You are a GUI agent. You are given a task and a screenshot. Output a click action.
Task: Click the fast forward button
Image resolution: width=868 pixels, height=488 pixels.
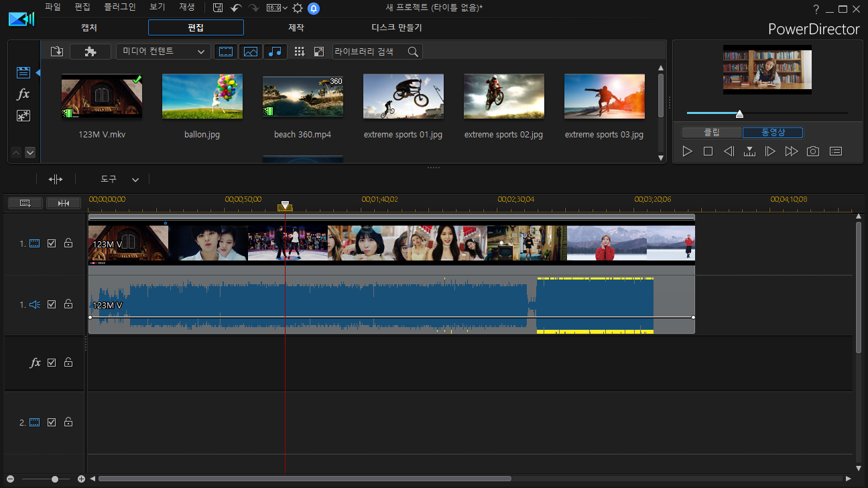(792, 151)
